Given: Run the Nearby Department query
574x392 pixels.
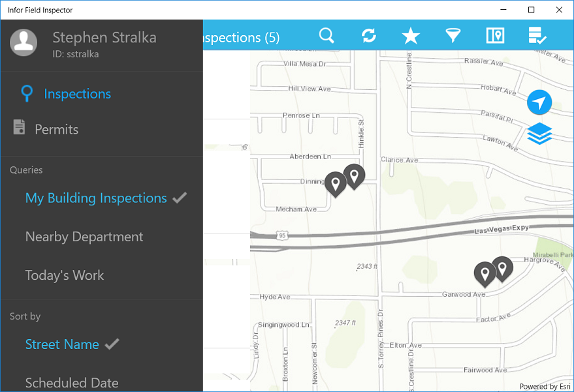Looking at the screenshot, I should (x=84, y=236).
